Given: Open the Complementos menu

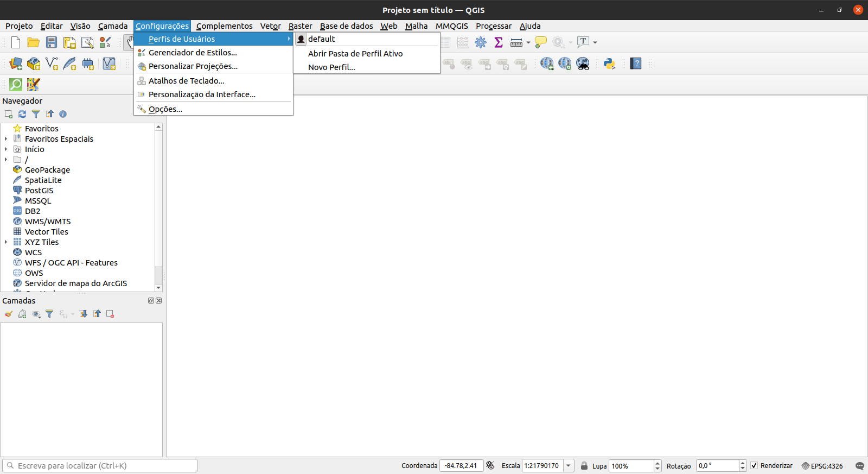Looking at the screenshot, I should point(224,26).
